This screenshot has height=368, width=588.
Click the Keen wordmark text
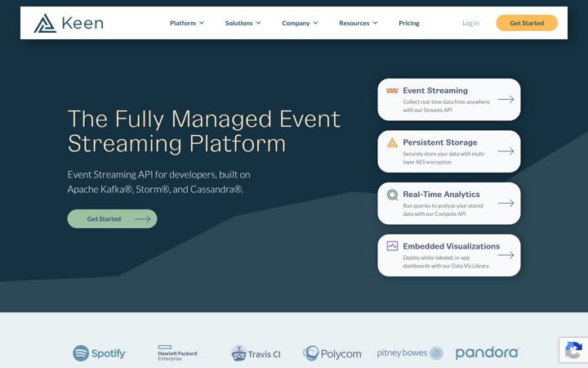click(82, 23)
